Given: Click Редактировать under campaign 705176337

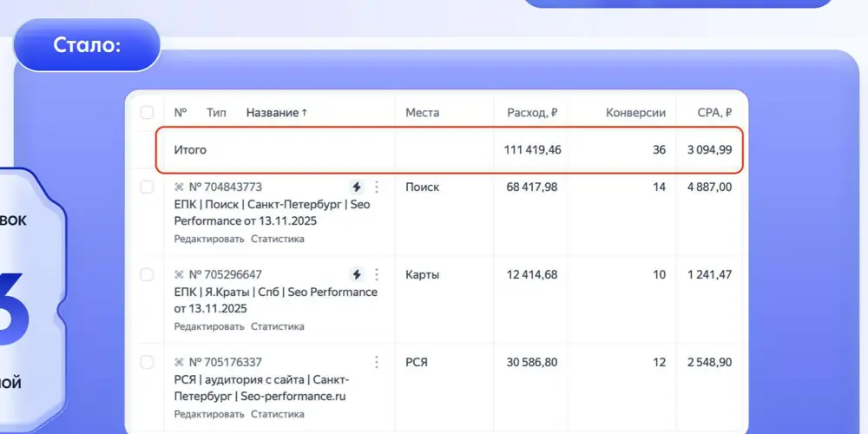Looking at the screenshot, I should (x=209, y=414).
